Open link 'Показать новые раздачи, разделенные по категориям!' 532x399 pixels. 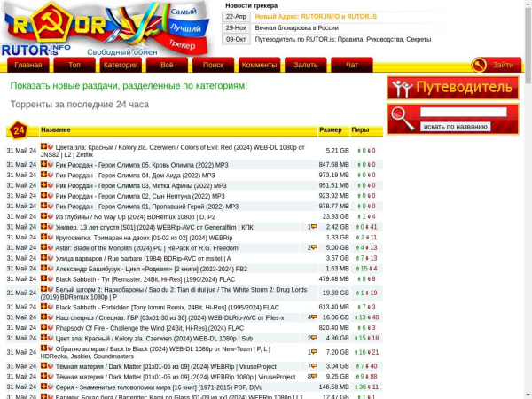129,85
